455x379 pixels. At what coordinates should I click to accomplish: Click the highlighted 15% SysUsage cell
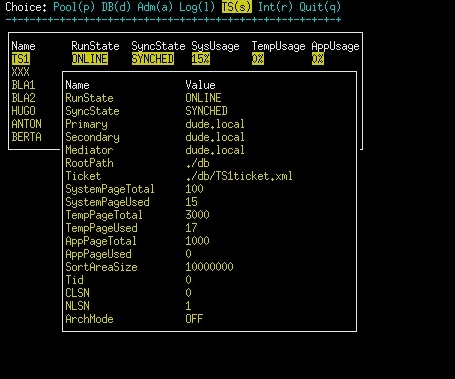point(201,59)
